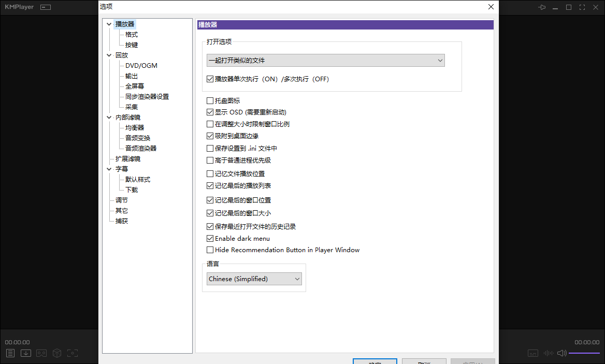Open the playlist panel
Screen dimensions: 605x364
[x=10, y=353]
